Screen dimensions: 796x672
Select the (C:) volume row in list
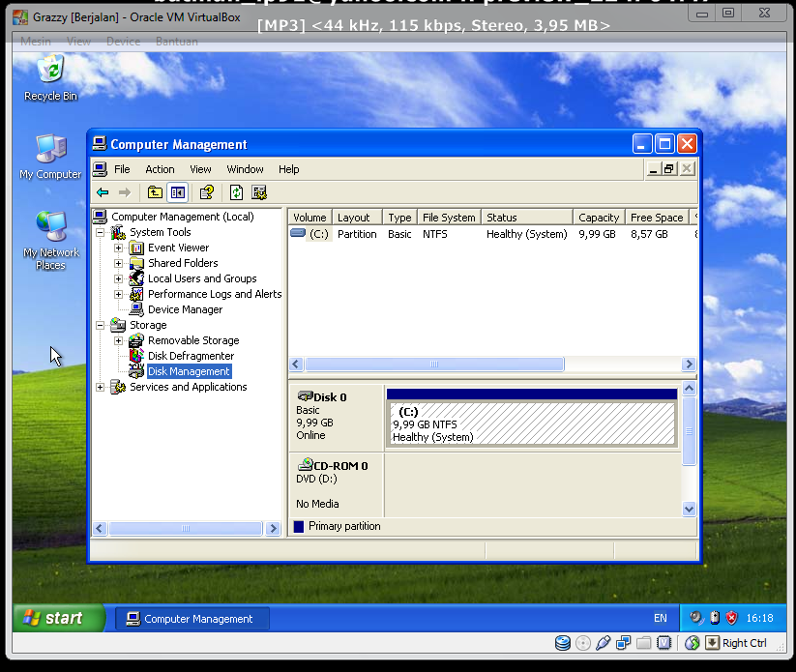point(492,234)
